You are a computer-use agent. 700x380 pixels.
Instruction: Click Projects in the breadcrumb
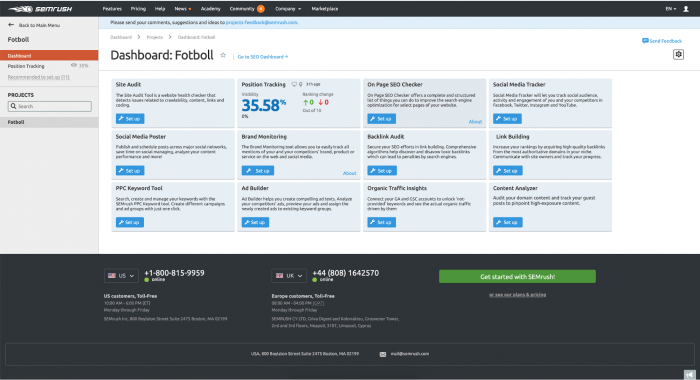click(154, 37)
